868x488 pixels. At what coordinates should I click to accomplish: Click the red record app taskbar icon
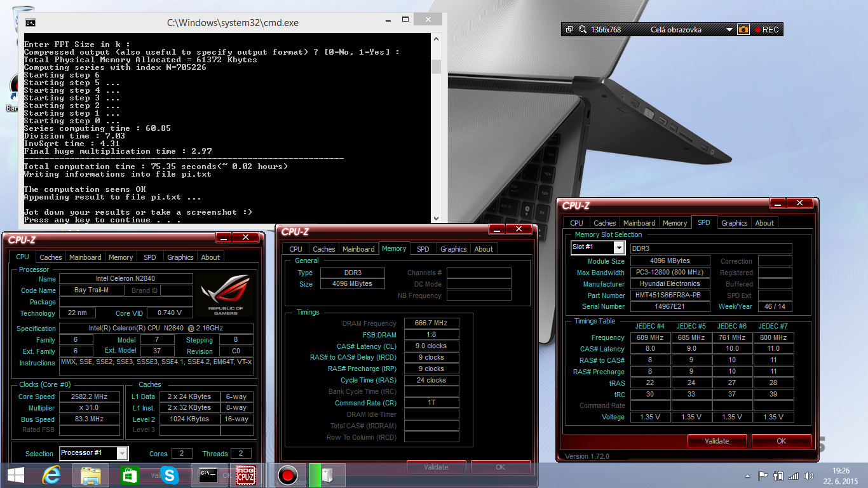[x=288, y=475]
